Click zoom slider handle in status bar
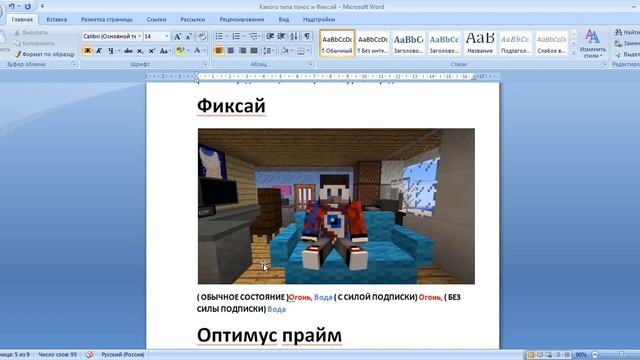The height and width of the screenshot is (360, 640). (621, 354)
